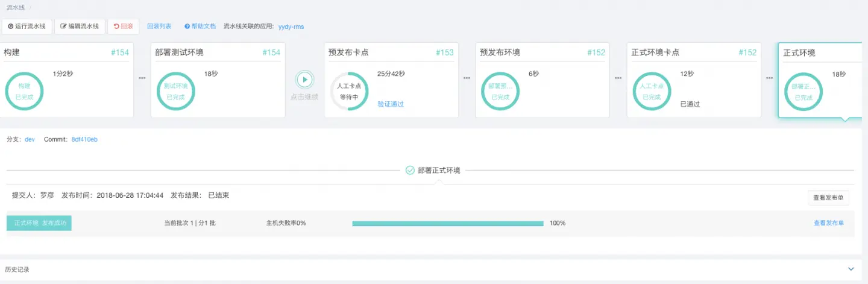The height and width of the screenshot is (284, 868).
Task: Click the submitter name 罗彦
Action: coord(47,195)
